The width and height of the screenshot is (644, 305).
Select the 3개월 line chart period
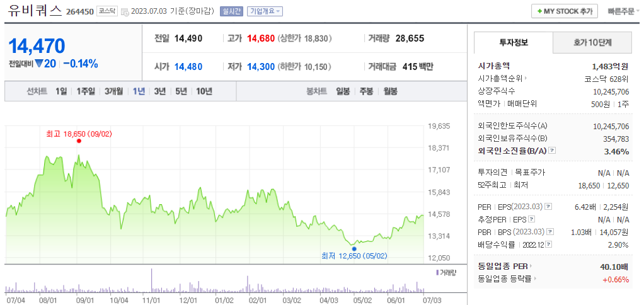click(x=114, y=91)
